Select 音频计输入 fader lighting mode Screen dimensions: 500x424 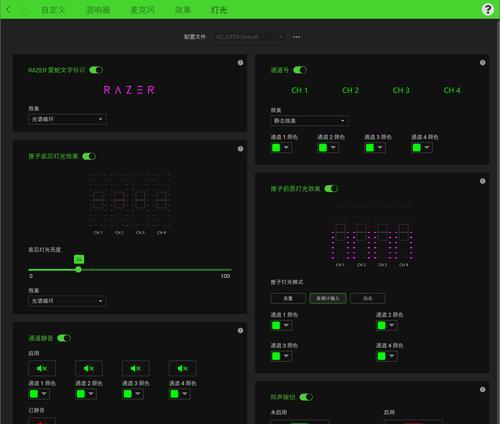328,298
